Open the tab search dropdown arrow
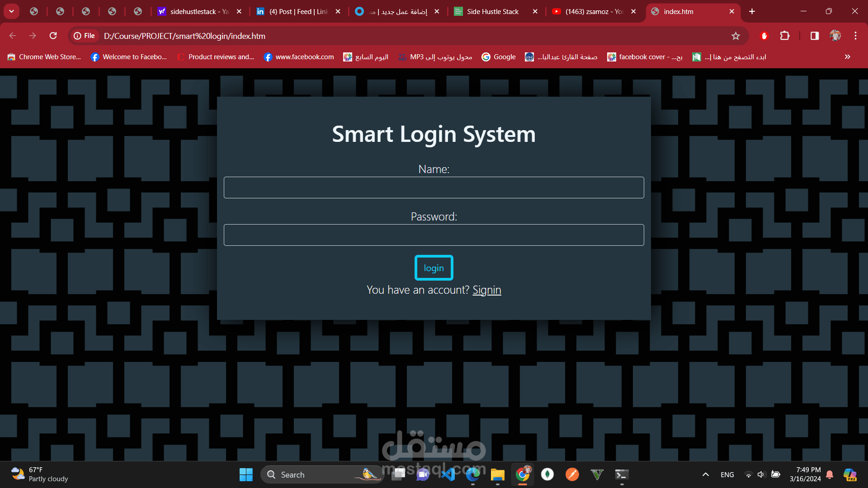This screenshot has height=488, width=868. coord(11,11)
